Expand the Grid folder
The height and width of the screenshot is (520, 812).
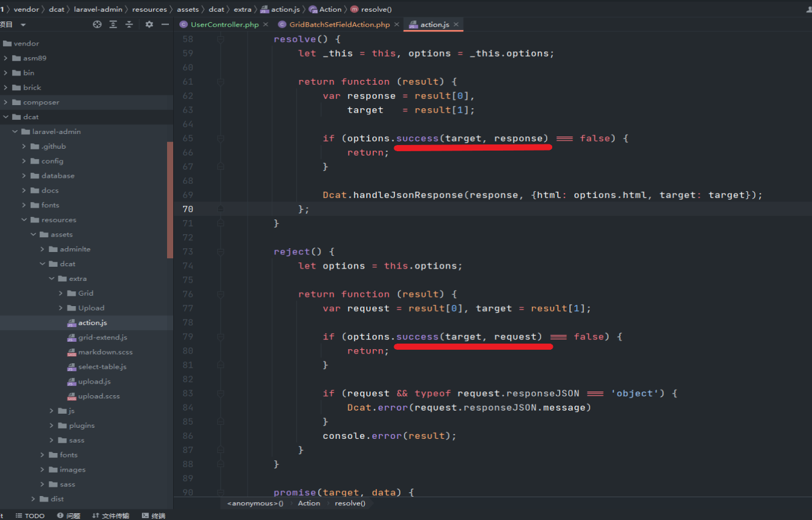[x=61, y=293]
